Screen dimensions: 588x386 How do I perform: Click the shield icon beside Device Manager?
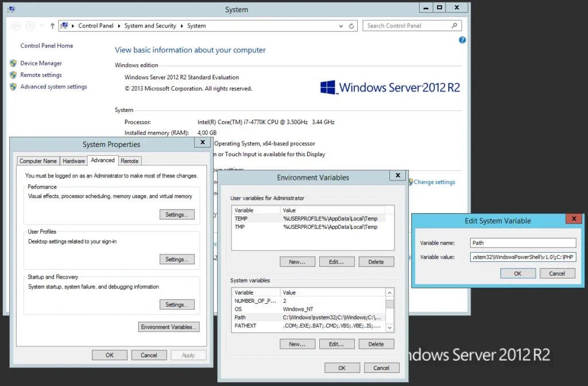(13, 63)
